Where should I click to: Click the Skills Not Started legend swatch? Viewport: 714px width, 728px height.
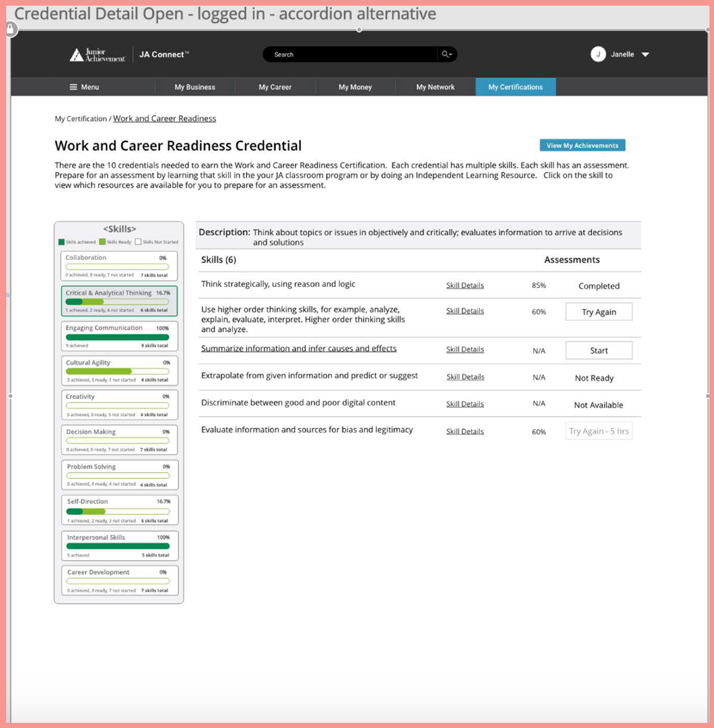click(x=138, y=242)
